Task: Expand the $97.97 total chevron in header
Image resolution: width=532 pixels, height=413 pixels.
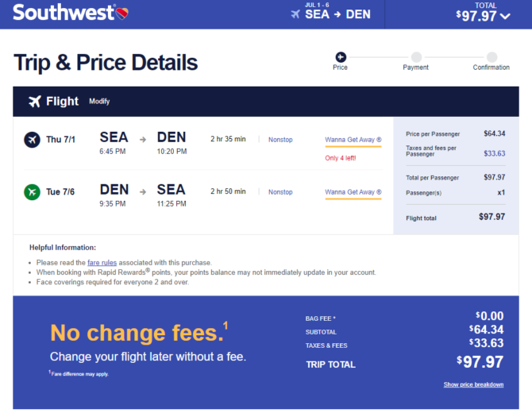Action: pos(505,17)
